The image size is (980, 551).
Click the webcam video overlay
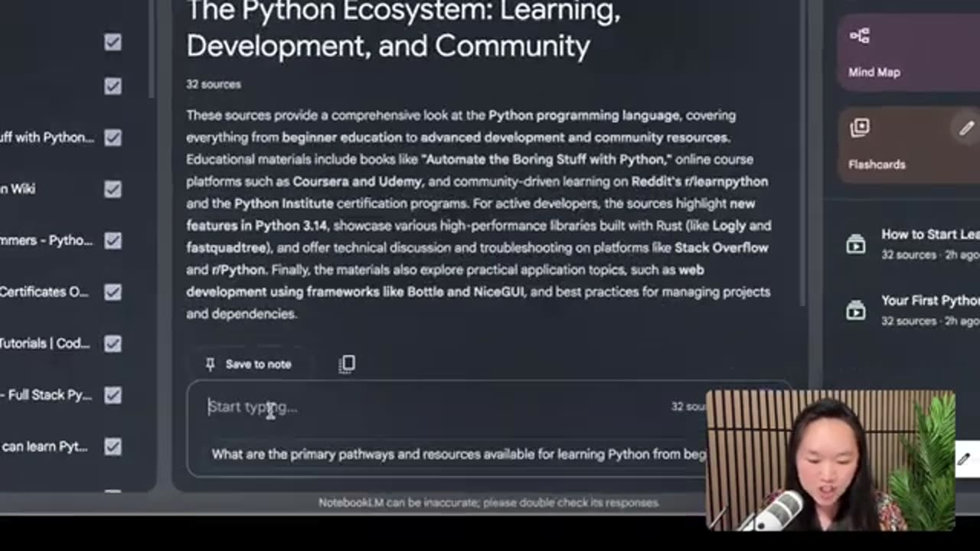click(x=831, y=461)
